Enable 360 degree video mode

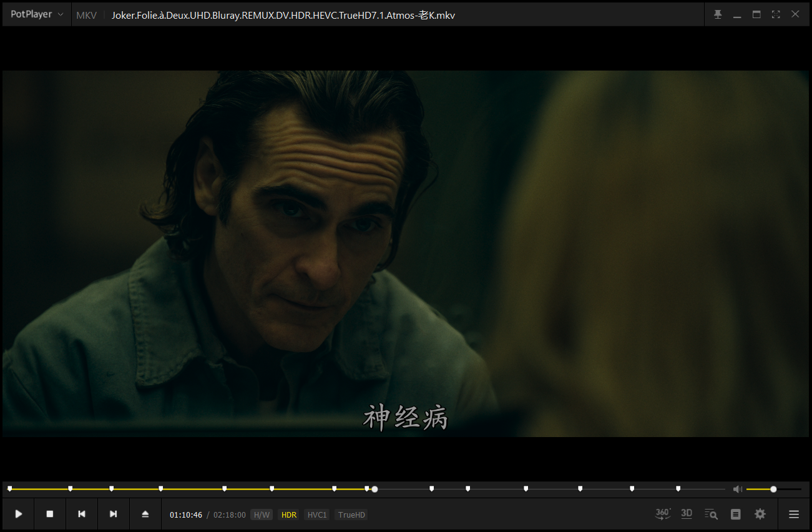click(x=663, y=514)
